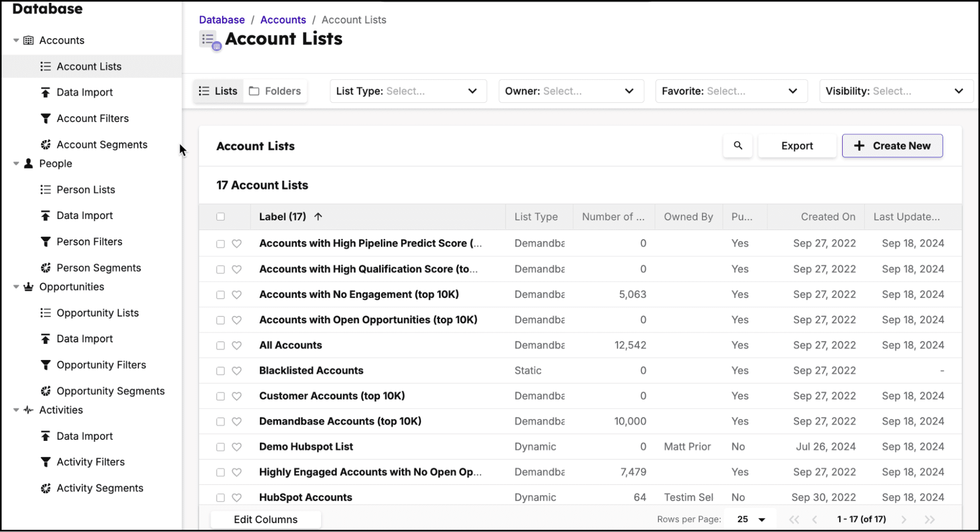Open the List Type dropdown
This screenshot has height=532, width=980.
408,91
